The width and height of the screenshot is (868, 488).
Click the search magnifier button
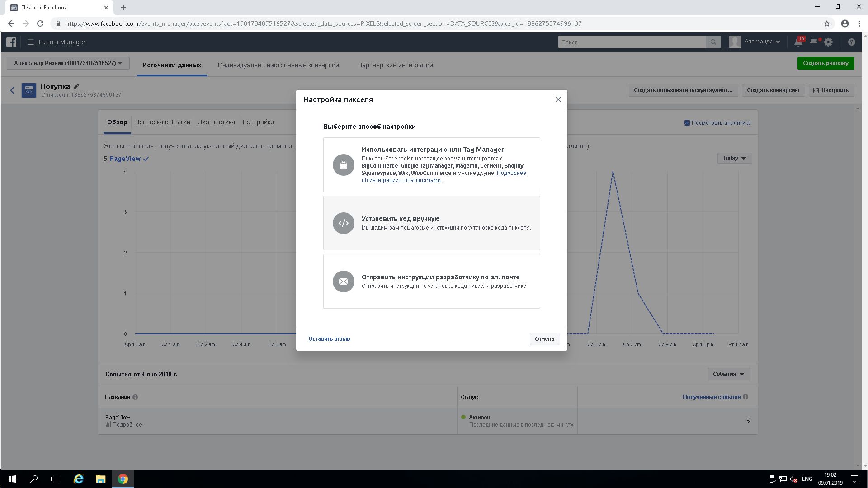point(713,42)
